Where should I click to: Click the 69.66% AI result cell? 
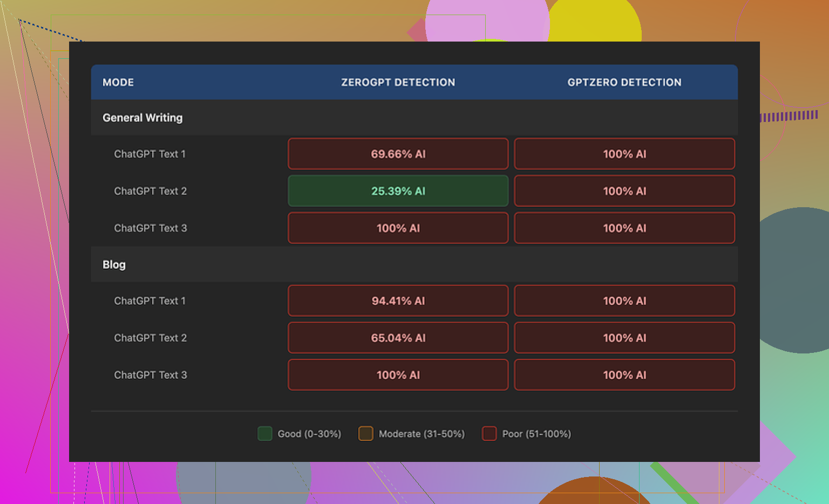coord(398,154)
